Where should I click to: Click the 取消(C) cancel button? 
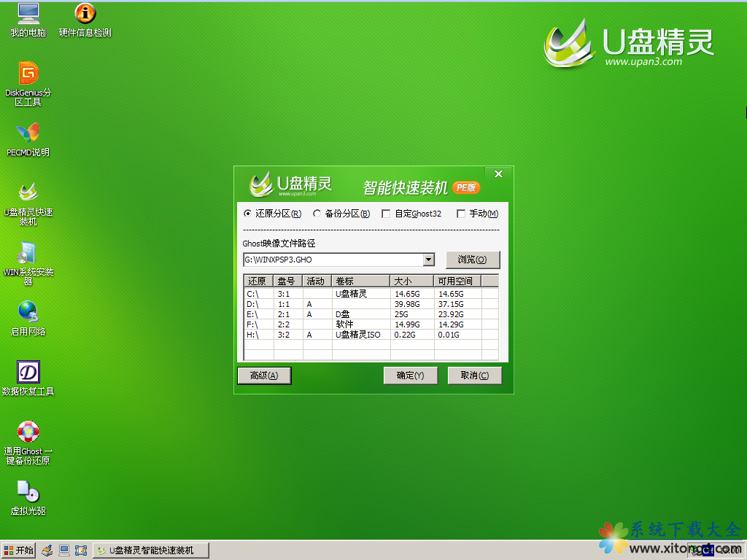click(474, 376)
